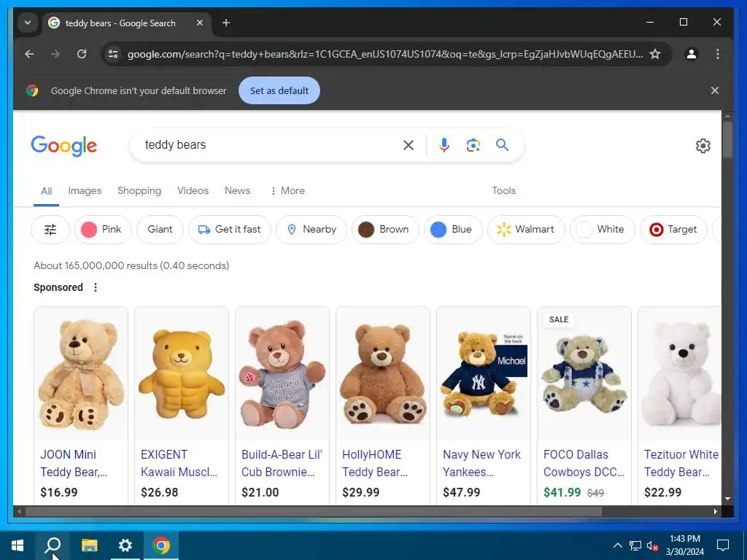747x560 pixels.
Task: Open Build-A-Bear Lil' Cub Brownie image
Action: (282, 374)
